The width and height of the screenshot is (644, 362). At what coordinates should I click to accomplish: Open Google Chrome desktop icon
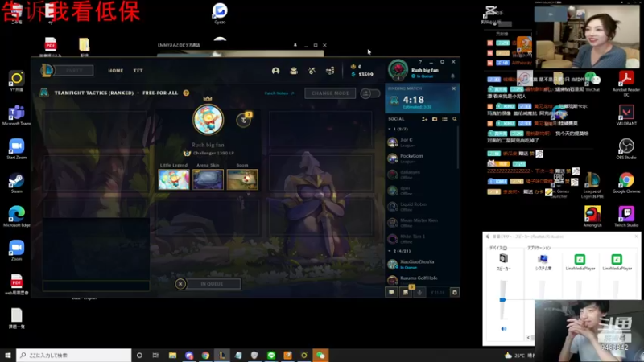click(626, 183)
